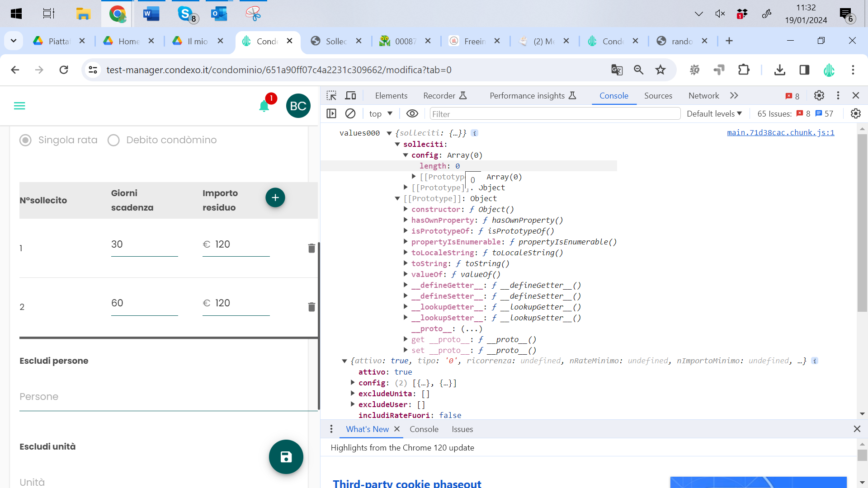Select Singola rata radio option
The height and width of the screenshot is (488, 868).
[26, 140]
